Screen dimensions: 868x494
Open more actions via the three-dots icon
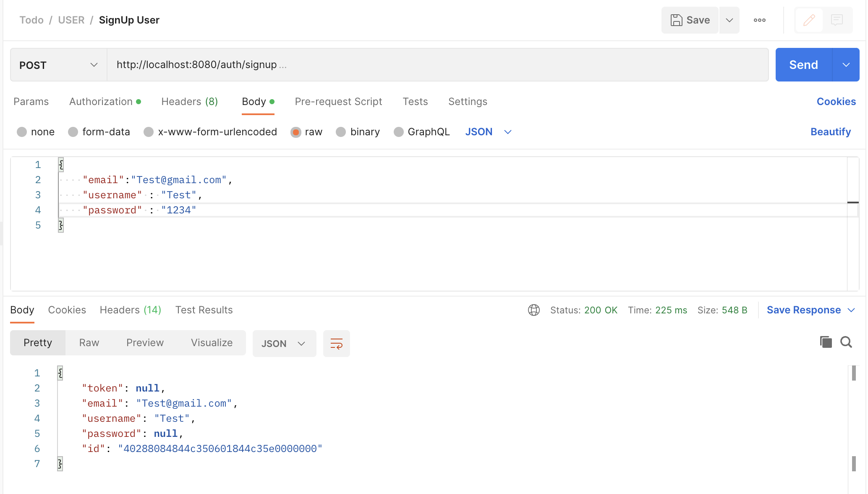click(759, 20)
